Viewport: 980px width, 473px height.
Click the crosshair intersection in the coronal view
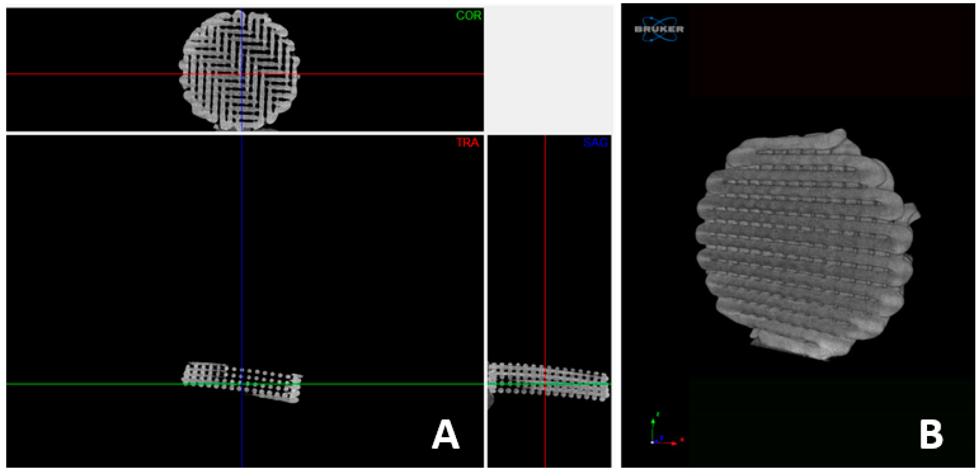tap(242, 74)
